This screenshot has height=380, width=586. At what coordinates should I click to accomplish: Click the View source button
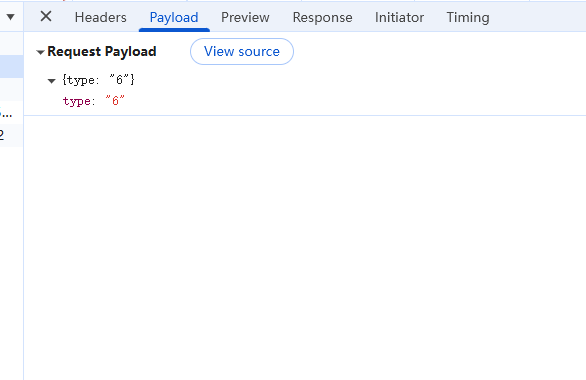242,52
